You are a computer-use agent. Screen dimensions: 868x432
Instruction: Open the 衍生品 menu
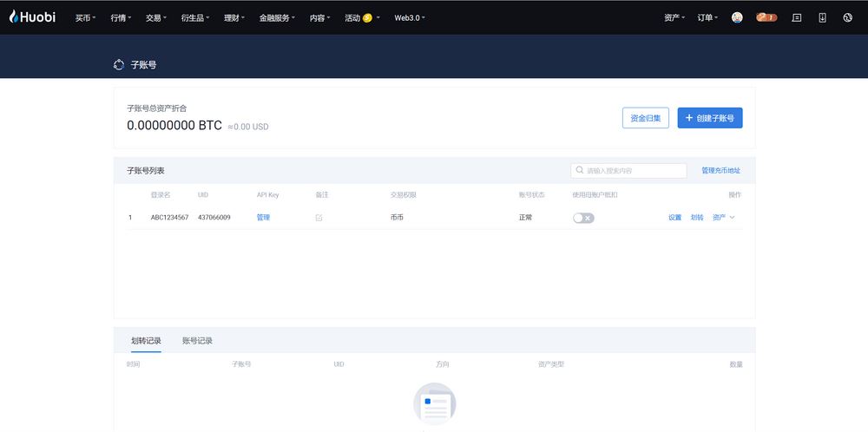[195, 17]
